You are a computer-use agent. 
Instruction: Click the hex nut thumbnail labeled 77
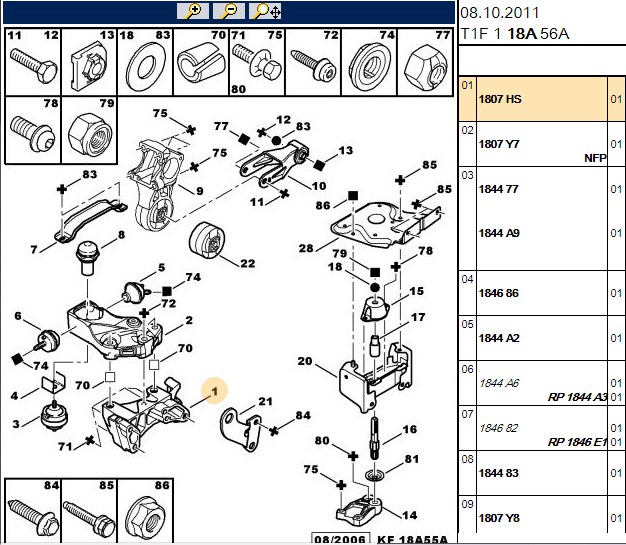425,61
